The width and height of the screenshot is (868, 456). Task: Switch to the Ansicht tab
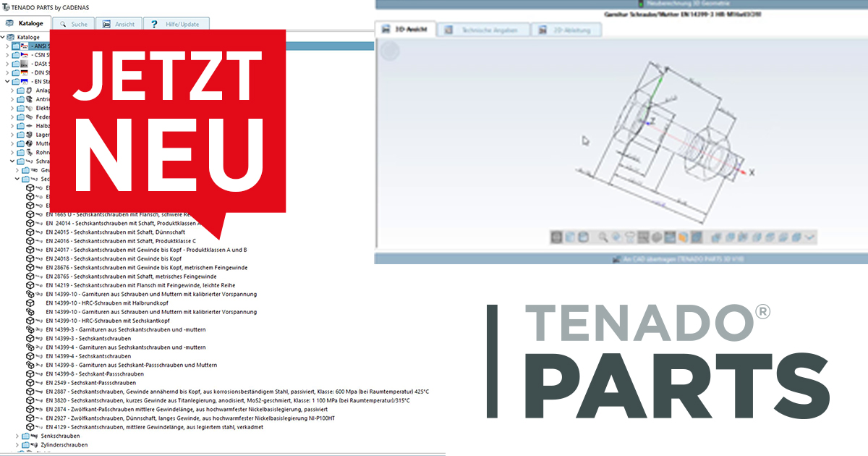tap(119, 24)
